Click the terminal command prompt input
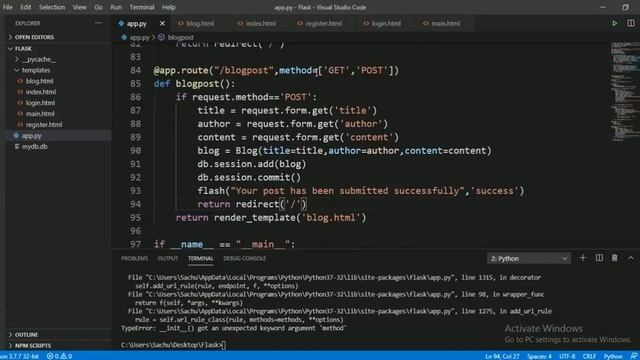The height and width of the screenshot is (360, 640). tap(224, 345)
